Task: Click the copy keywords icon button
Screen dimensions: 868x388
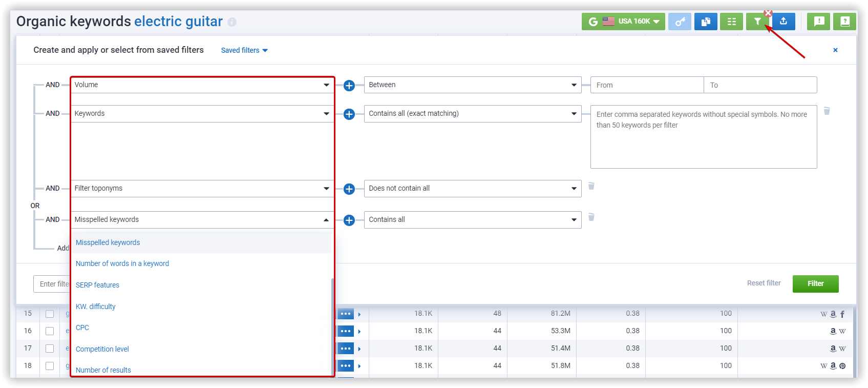Action: [705, 22]
